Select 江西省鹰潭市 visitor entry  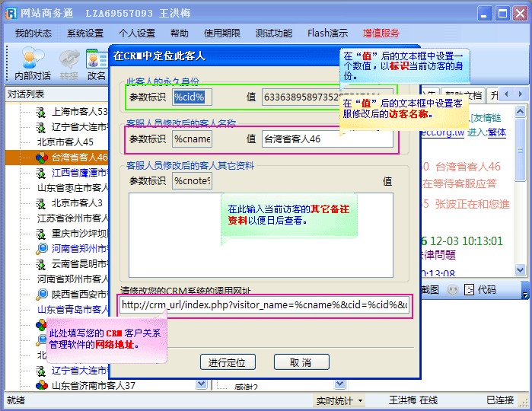coord(79,173)
